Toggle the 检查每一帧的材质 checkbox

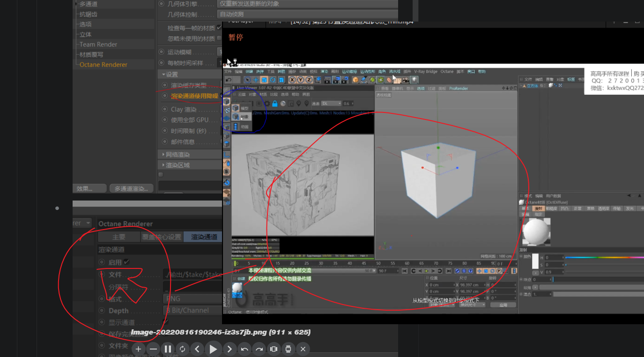point(219,28)
